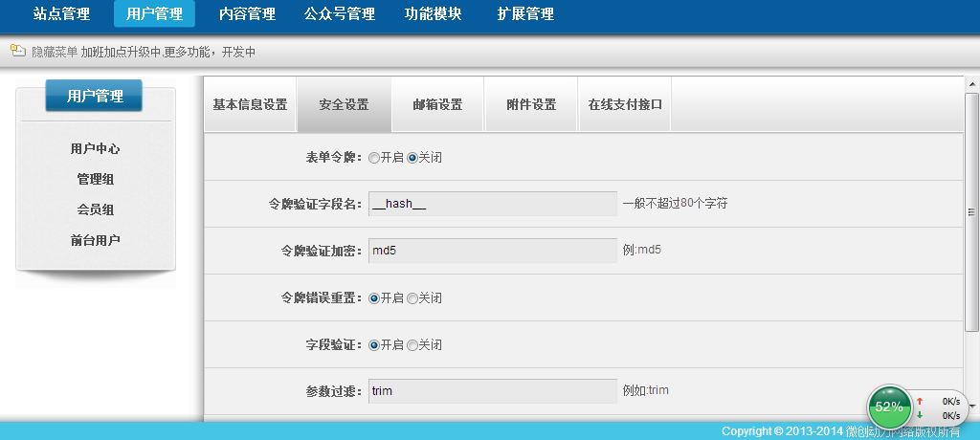Set 字段验证 to 关闭
Image resolution: width=980 pixels, height=440 pixels.
coord(412,345)
